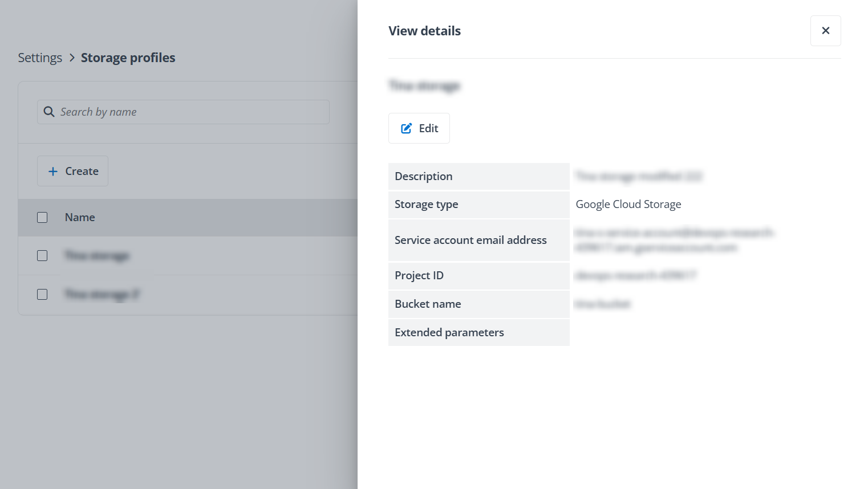The image size is (868, 489).
Task: Open the second storage profile in the list
Action: point(103,294)
